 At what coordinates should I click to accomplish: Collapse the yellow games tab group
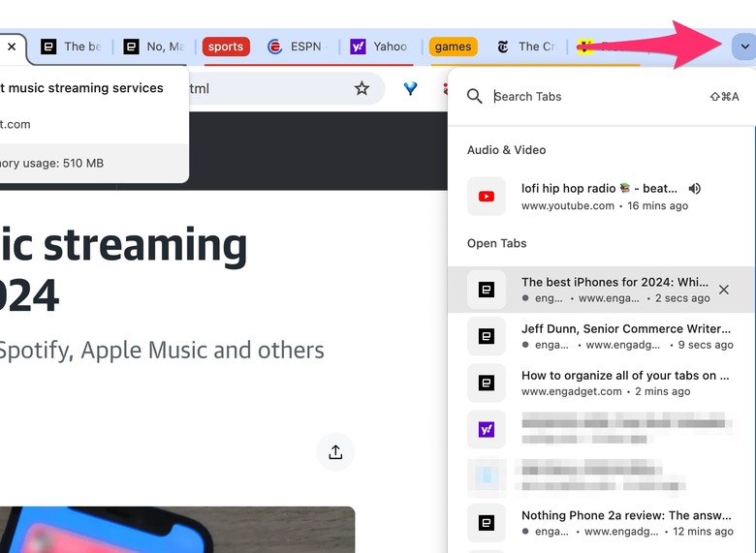tap(453, 46)
